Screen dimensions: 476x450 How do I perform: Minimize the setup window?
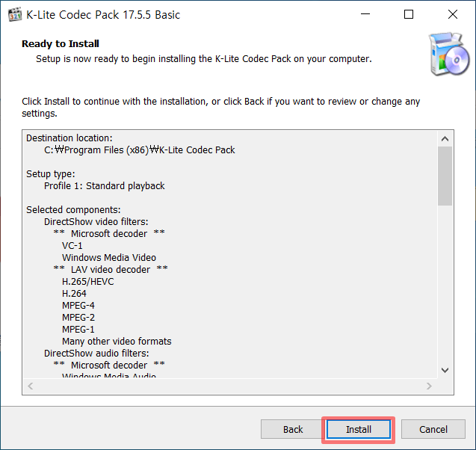(365, 14)
